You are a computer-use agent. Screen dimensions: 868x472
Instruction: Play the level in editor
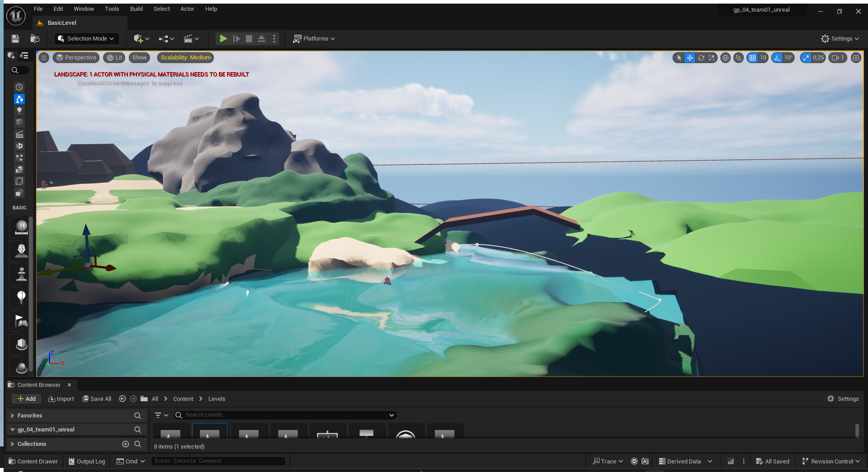223,39
